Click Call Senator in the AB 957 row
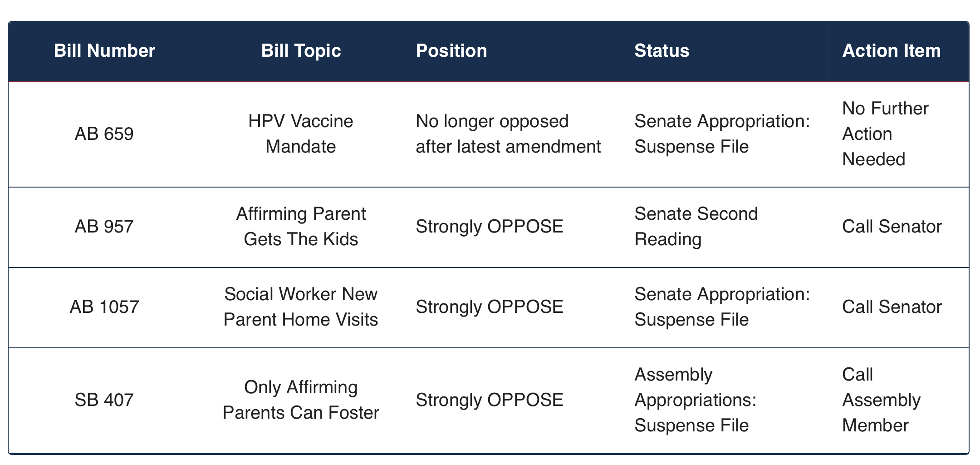 tap(892, 227)
